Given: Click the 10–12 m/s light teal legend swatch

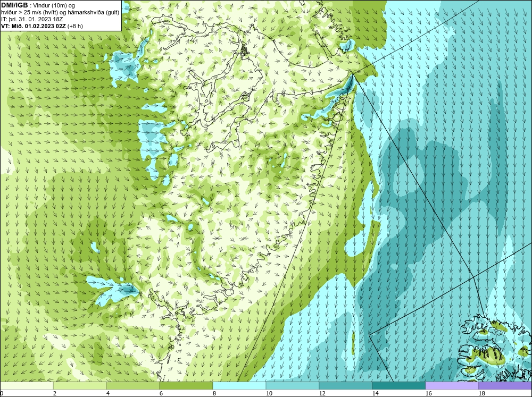Looking at the screenshot, I should point(293,386).
